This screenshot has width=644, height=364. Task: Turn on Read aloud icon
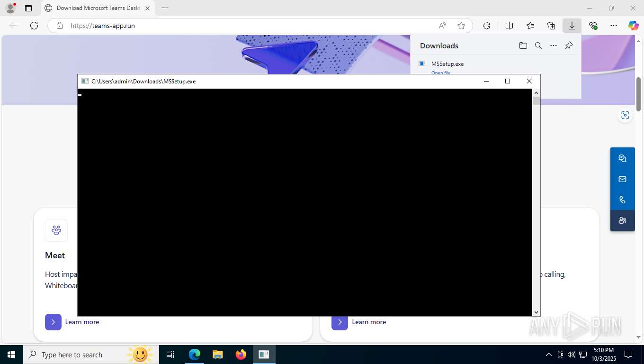pos(442,26)
